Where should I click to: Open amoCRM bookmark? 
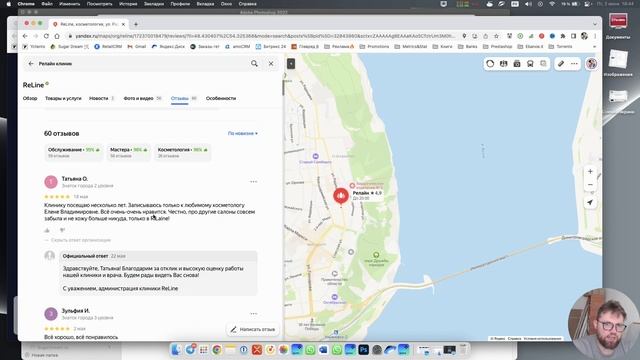(x=238, y=47)
